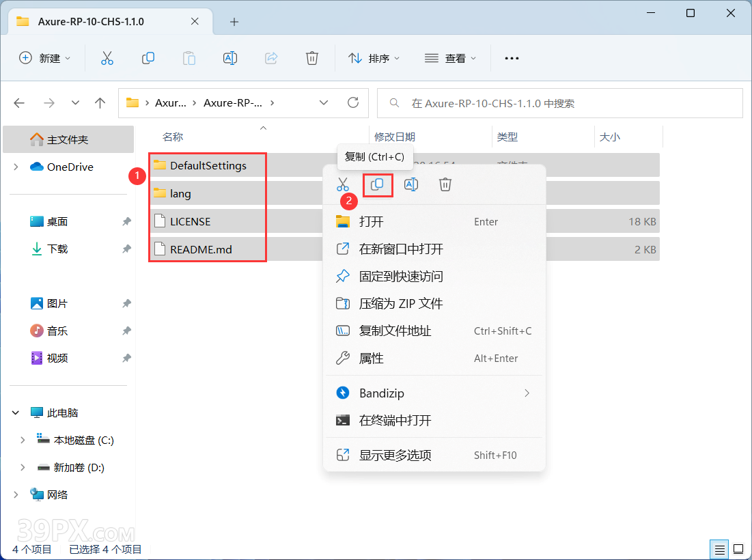This screenshot has height=560, width=752.
Task: Click the Copy icon in the top toolbar
Action: 148,58
